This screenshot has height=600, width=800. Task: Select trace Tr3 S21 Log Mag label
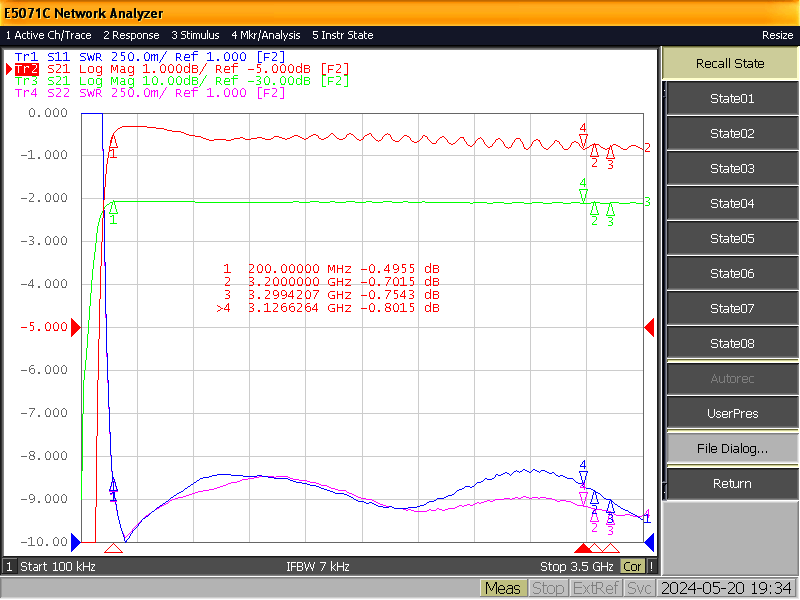click(x=182, y=81)
